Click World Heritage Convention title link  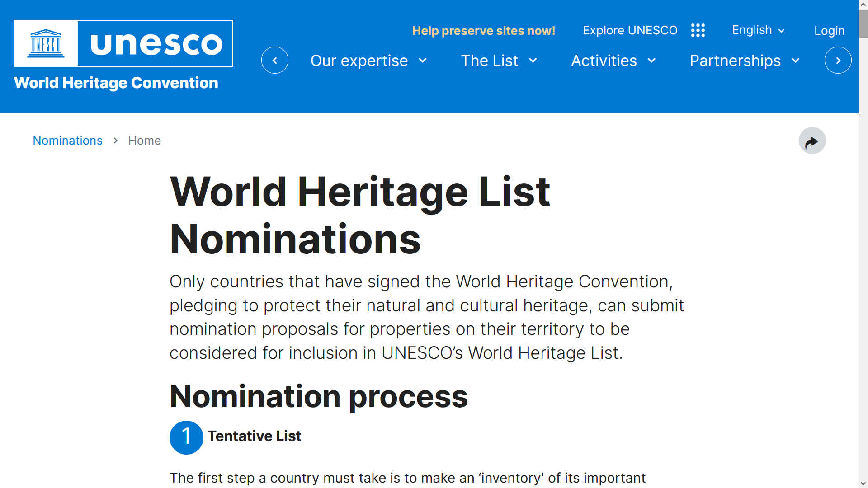[116, 83]
